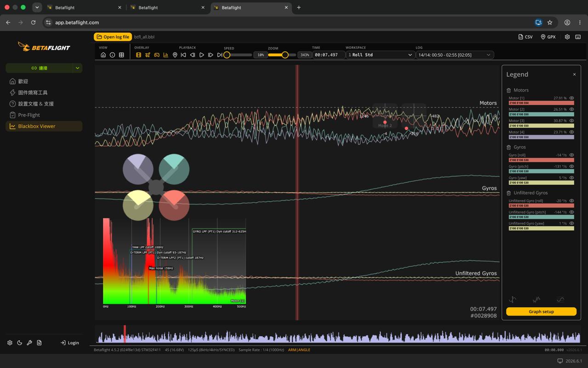
Task: Click the middle waveform icon above Graph setup
Action: [537, 299]
